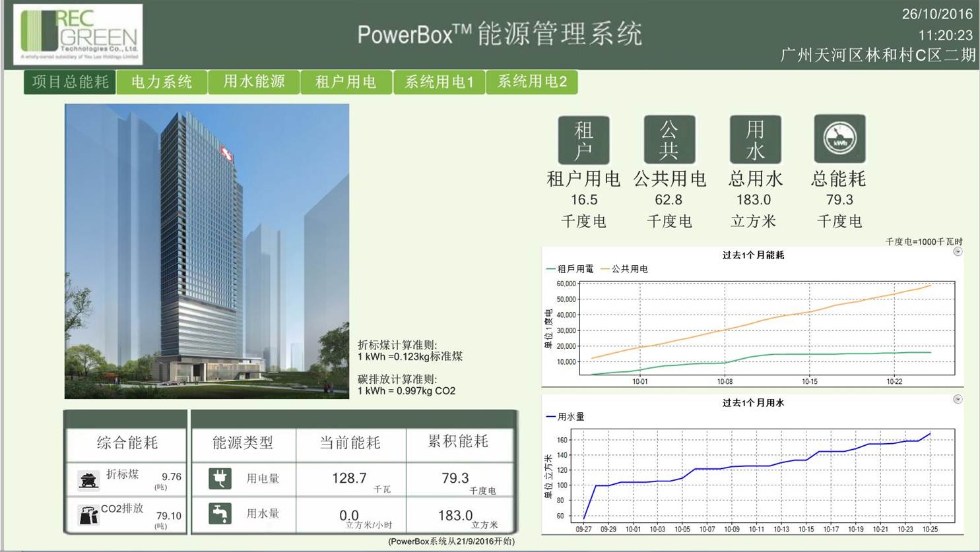Click the 过去1个月用水 chart title
980x552 pixels.
point(753,403)
